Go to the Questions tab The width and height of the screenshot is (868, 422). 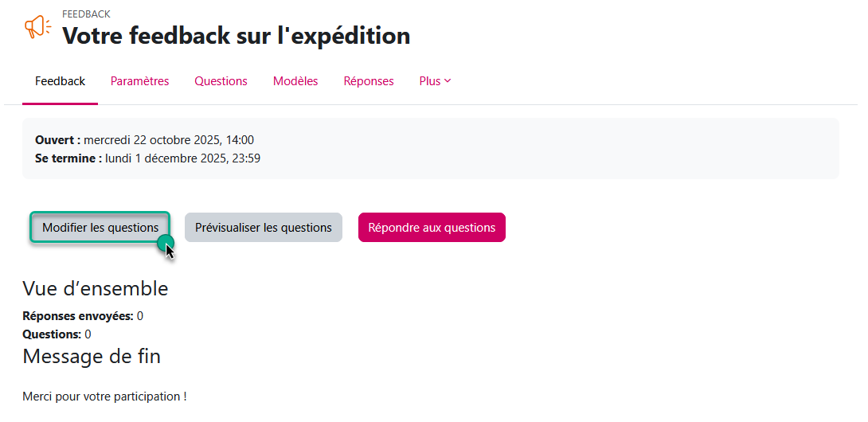221,81
